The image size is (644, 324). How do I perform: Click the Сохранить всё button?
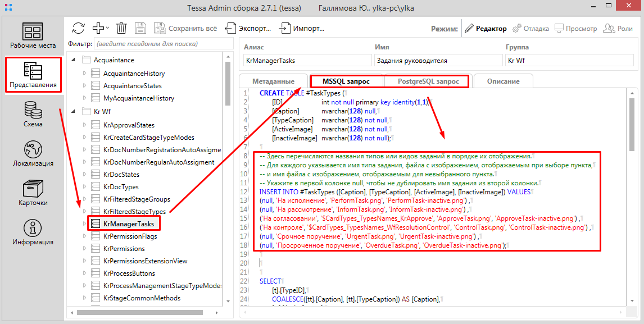[185, 29]
